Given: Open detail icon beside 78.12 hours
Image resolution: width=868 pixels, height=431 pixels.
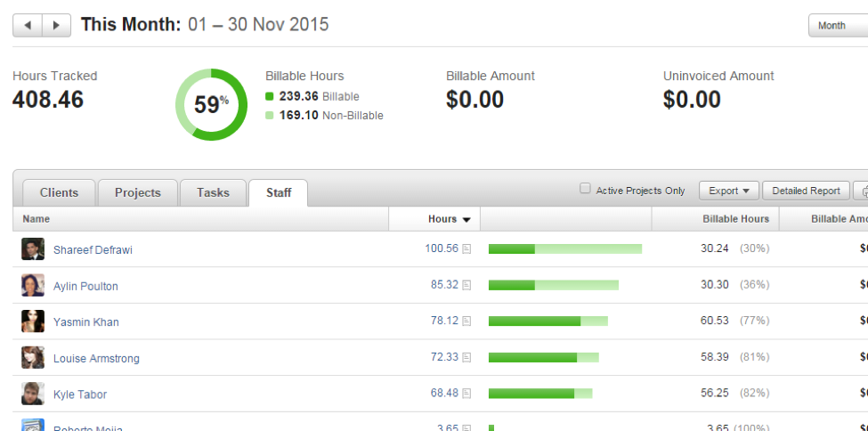Looking at the screenshot, I should click(x=466, y=321).
